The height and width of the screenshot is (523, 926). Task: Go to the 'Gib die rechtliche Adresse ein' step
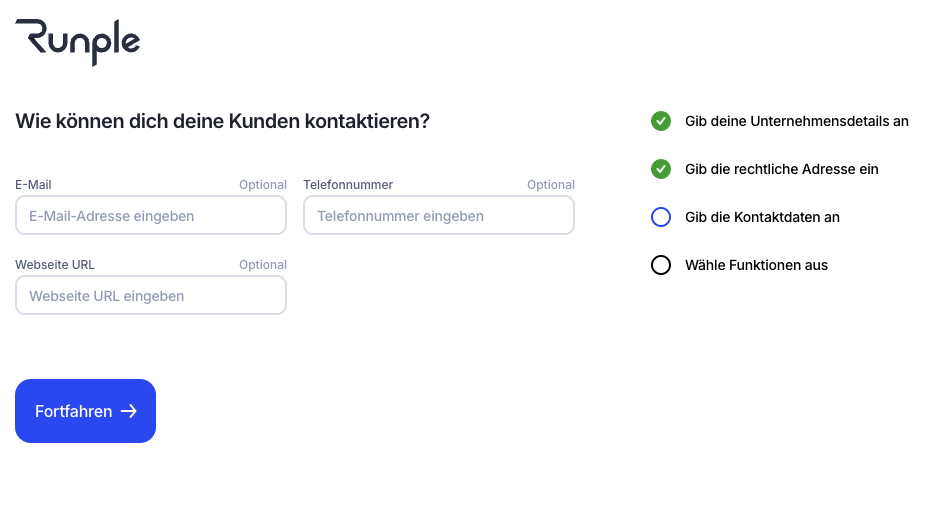pos(781,169)
